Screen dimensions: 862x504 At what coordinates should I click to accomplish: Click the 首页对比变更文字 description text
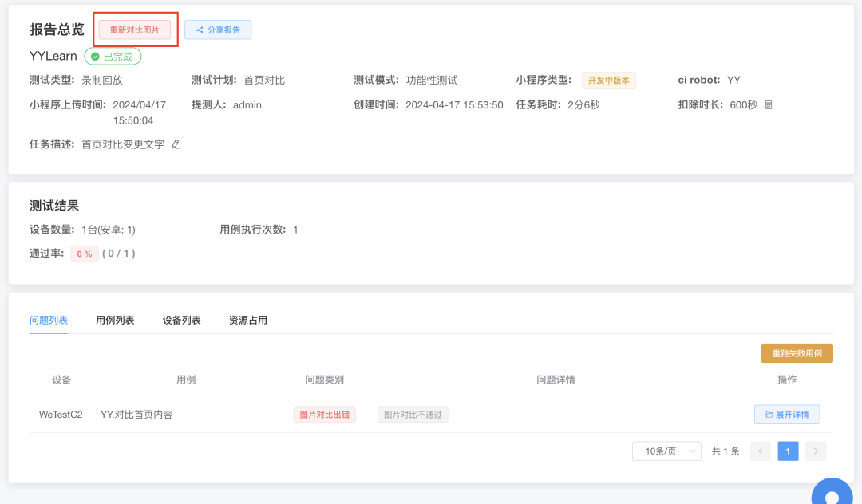point(123,144)
